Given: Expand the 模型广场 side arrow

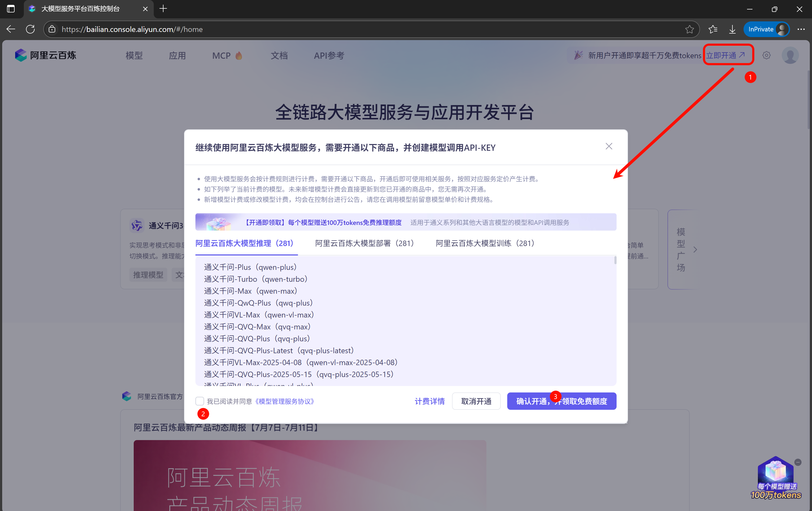Looking at the screenshot, I should click(x=695, y=250).
